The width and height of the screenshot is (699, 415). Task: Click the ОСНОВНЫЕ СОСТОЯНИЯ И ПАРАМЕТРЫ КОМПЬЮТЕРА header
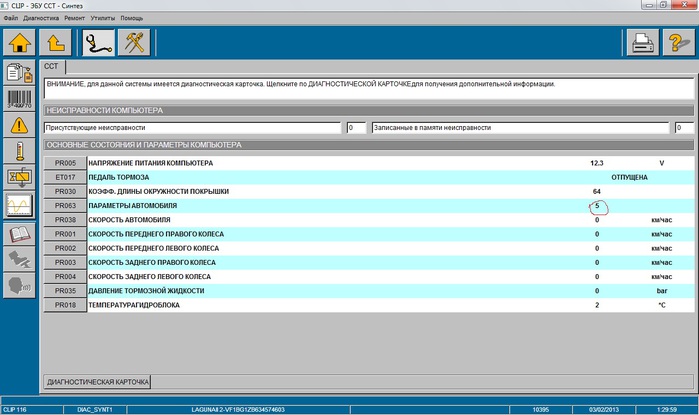(x=369, y=145)
